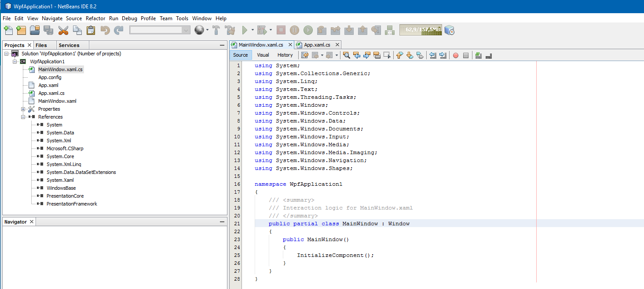Close the Projects panel tab
Screen dimensions: 644x289
coord(29,45)
